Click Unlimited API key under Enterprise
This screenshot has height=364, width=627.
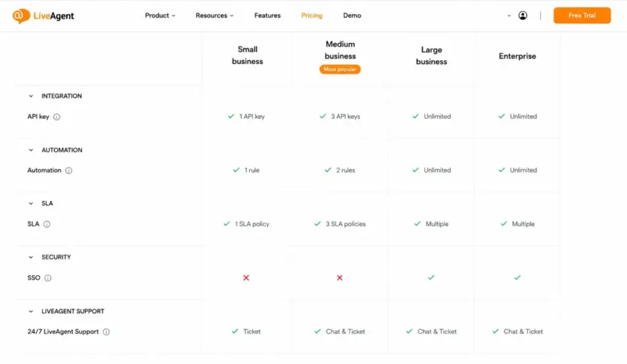(517, 117)
